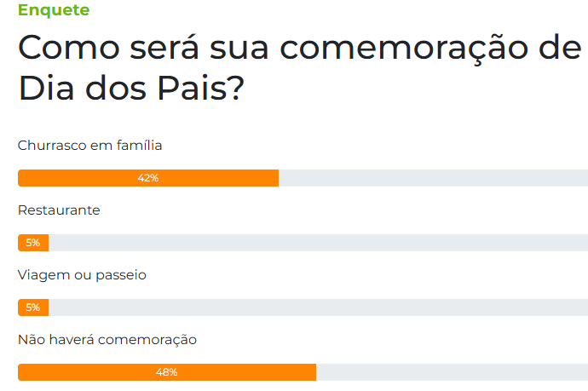Select the Viagem ou passeio option label

click(82, 275)
